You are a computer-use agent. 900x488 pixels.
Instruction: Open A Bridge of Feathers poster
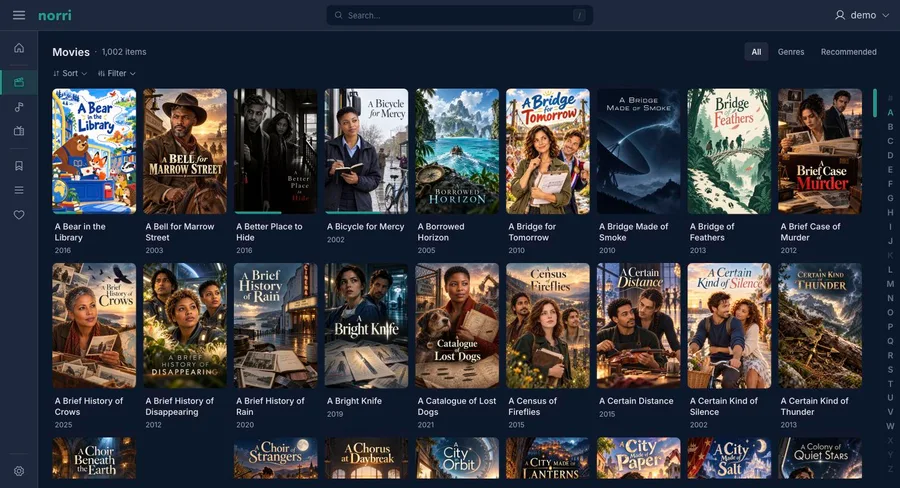point(729,151)
